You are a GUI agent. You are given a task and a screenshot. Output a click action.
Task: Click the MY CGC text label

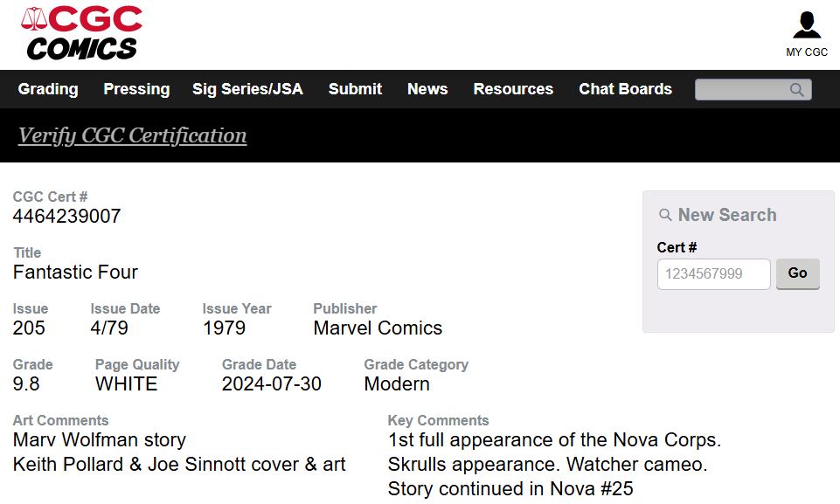point(807,52)
